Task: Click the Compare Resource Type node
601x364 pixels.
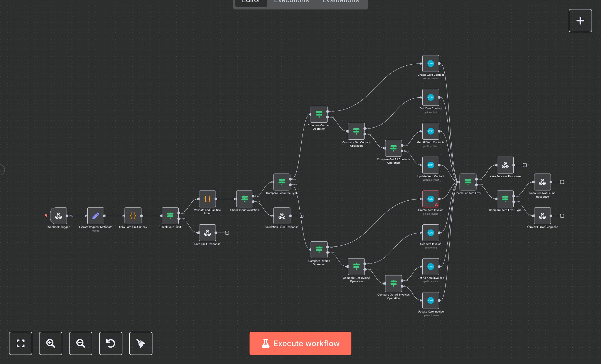Action: (x=282, y=182)
